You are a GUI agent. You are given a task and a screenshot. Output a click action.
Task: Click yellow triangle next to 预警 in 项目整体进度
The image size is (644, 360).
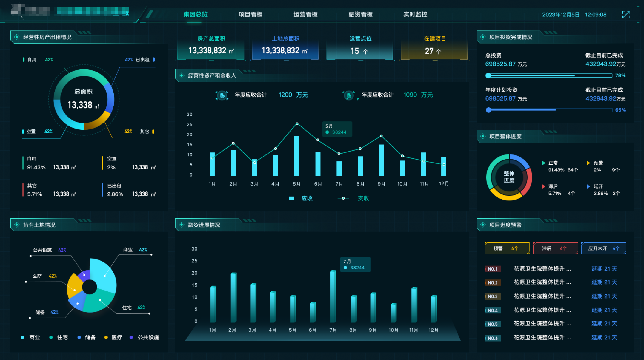[x=588, y=163]
